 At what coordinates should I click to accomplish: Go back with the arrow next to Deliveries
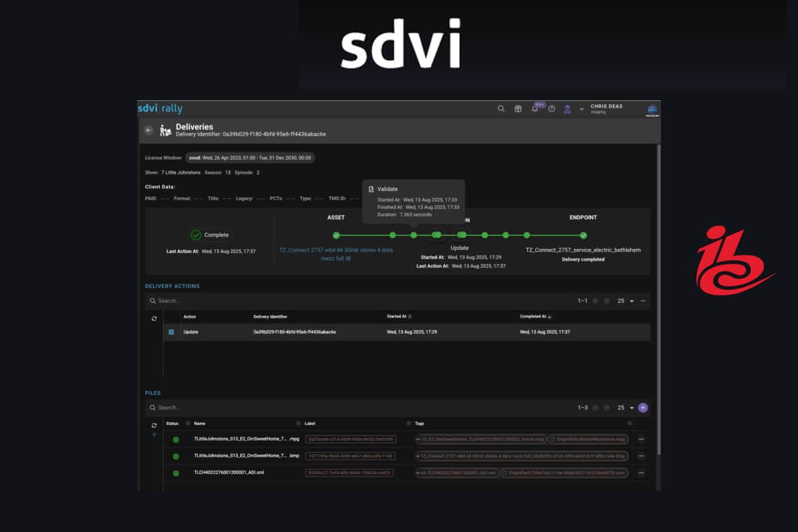pos(149,130)
